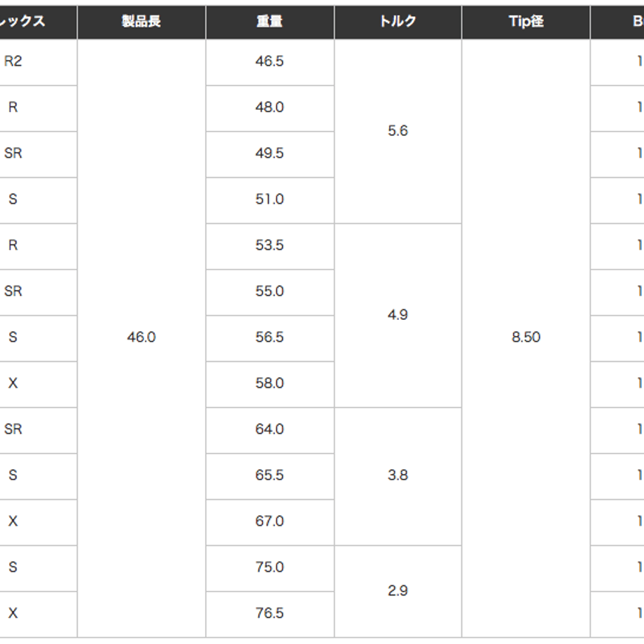Click the 3.8 torque value
Viewport: 644px width, 644px height.
click(398, 477)
